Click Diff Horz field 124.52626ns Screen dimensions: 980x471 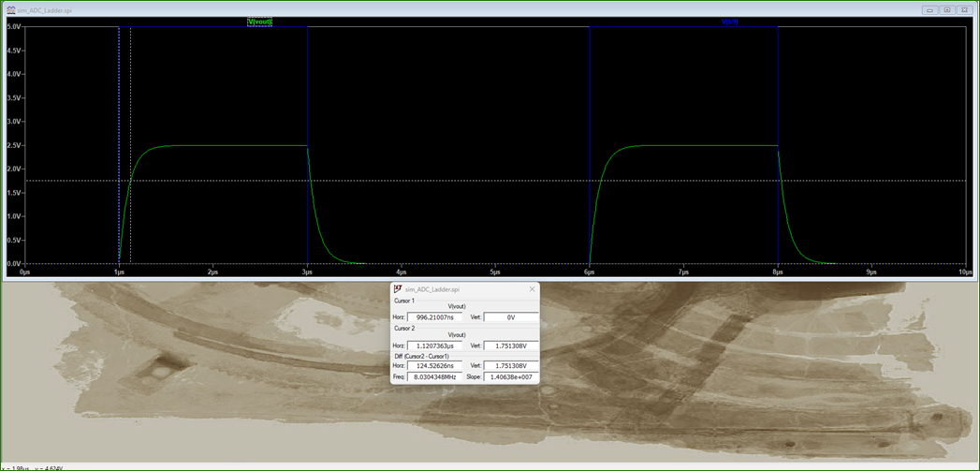pos(434,366)
